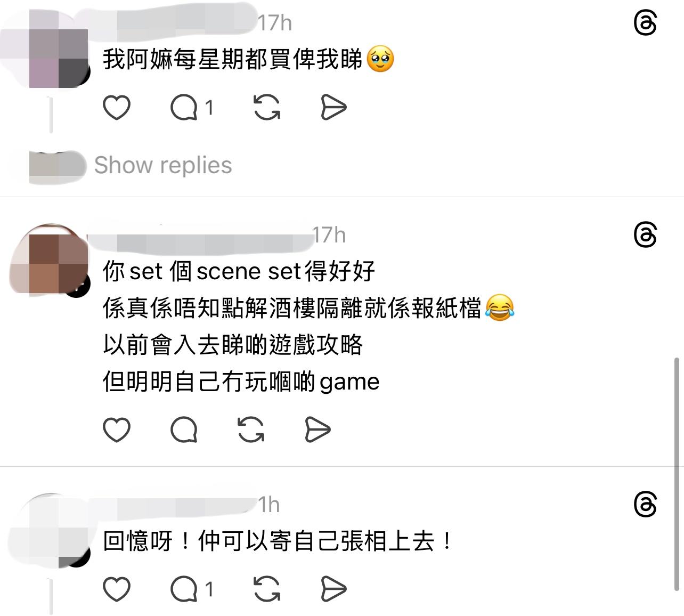
Task: Click the vertical scrollbar on the right
Action: coord(677,474)
